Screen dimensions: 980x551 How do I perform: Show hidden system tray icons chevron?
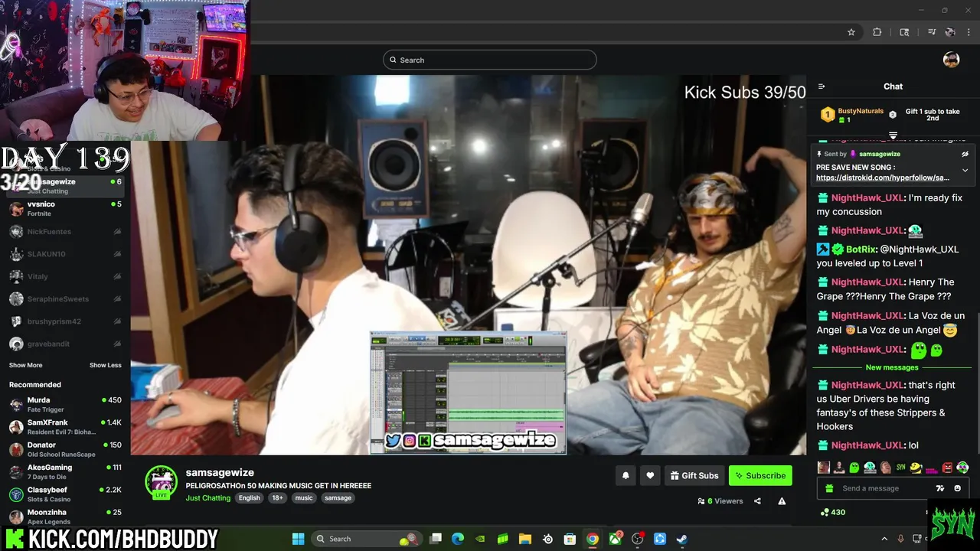[x=884, y=539]
